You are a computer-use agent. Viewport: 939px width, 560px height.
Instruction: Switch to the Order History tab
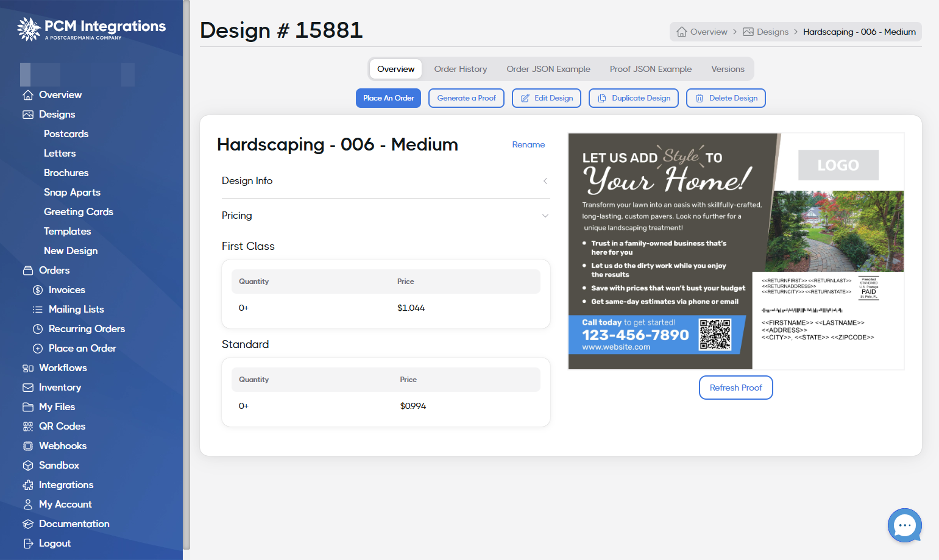(461, 69)
